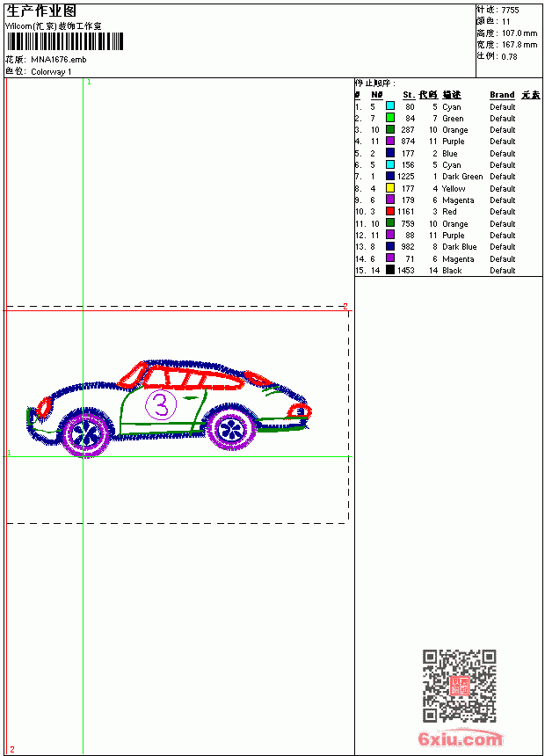Click the QR code at the bottom right

[x=460, y=686]
